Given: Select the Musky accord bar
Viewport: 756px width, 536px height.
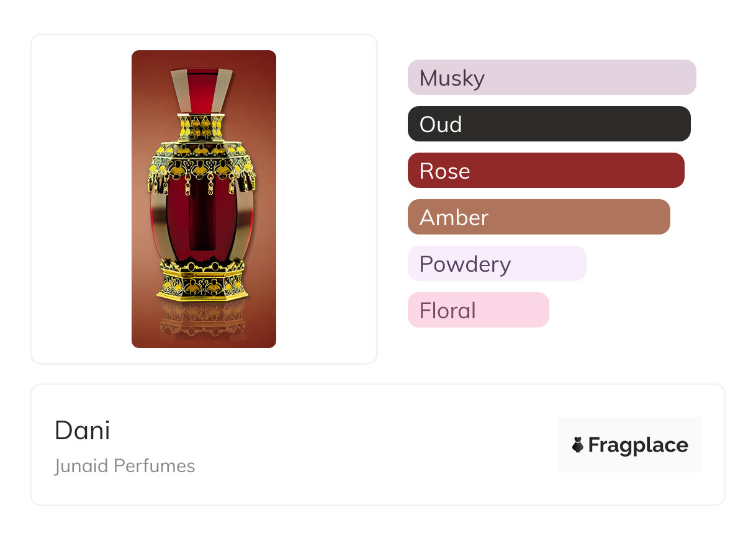Looking at the screenshot, I should 551,78.
